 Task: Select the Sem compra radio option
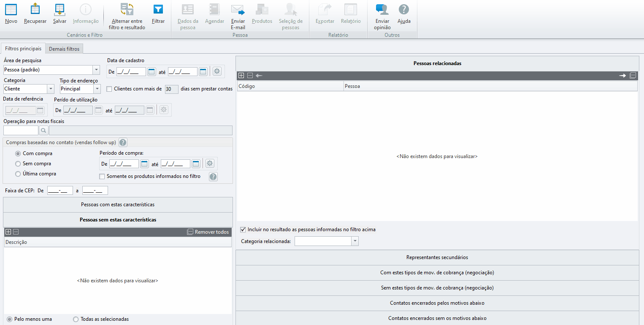(18, 164)
